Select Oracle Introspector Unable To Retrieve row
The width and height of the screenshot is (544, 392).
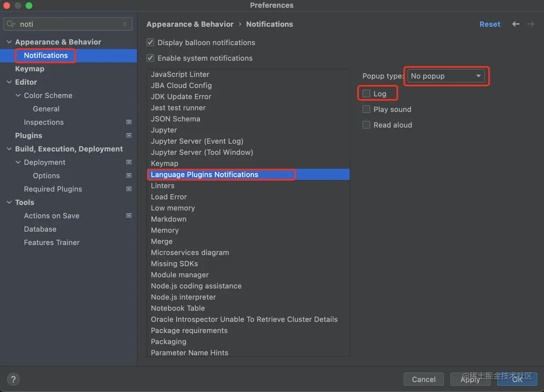248,319
